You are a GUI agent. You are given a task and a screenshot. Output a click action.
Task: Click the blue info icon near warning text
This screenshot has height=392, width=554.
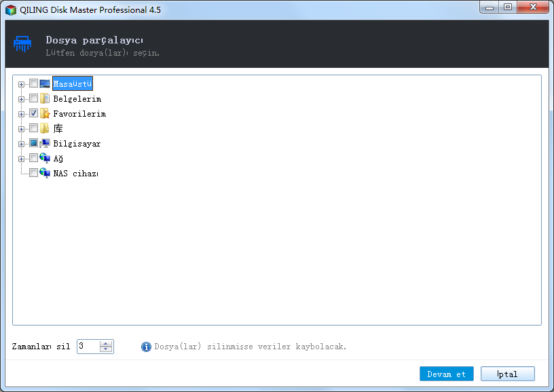tap(146, 347)
